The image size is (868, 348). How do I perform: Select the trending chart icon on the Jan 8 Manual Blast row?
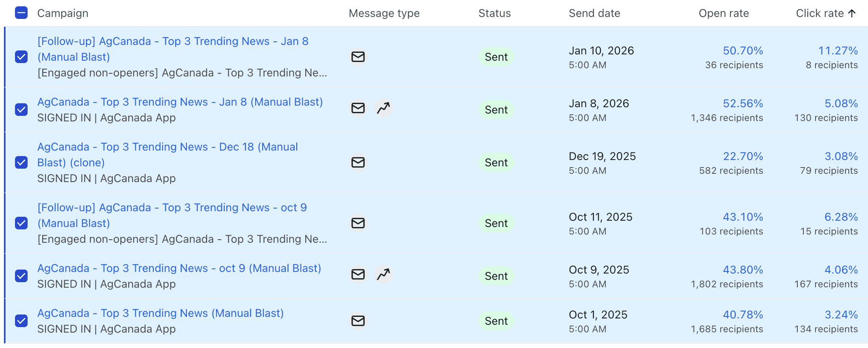(x=383, y=108)
